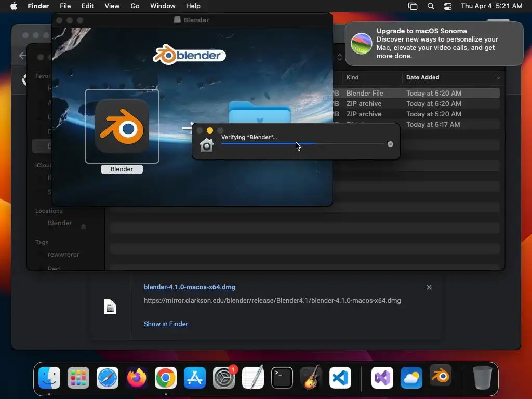
Task: Select the row added at 5:17 AM
Action: pyautogui.click(x=450, y=125)
